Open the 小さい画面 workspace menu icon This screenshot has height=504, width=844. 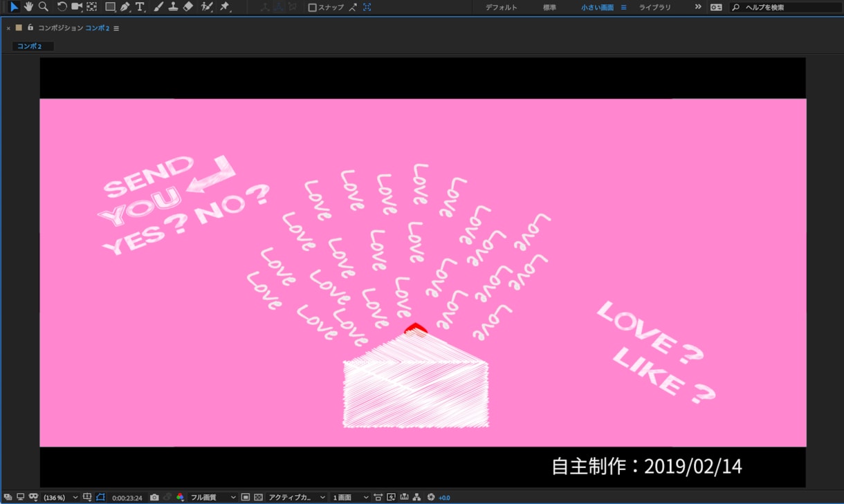coord(623,8)
